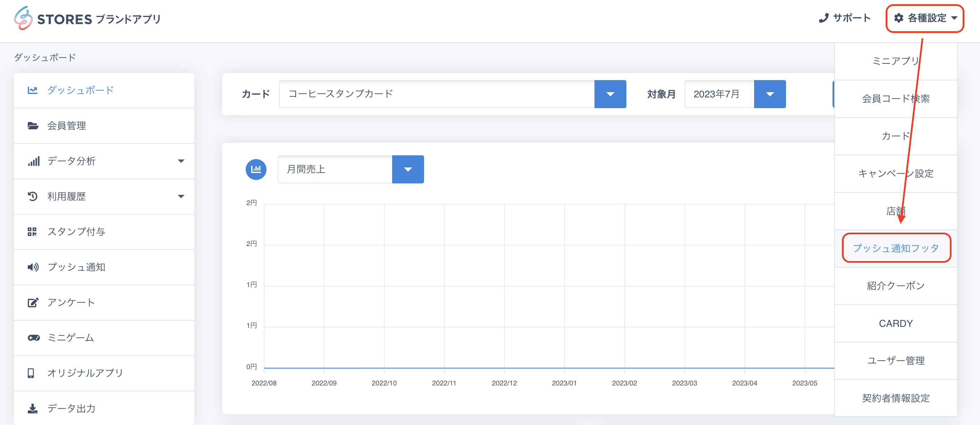Click the サポート support link
Screen dimensions: 980x425
pyautogui.click(x=844, y=18)
